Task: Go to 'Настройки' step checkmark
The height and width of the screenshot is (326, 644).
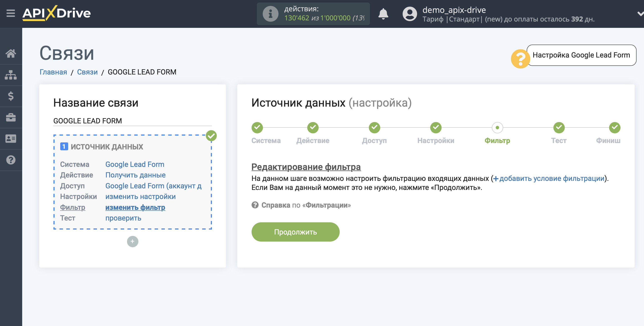Action: (436, 127)
